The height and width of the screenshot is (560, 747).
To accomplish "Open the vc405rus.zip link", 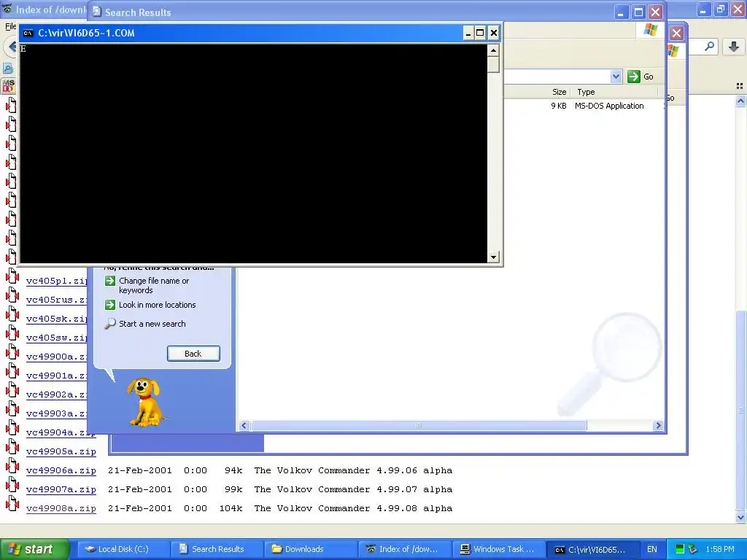I will [57, 300].
